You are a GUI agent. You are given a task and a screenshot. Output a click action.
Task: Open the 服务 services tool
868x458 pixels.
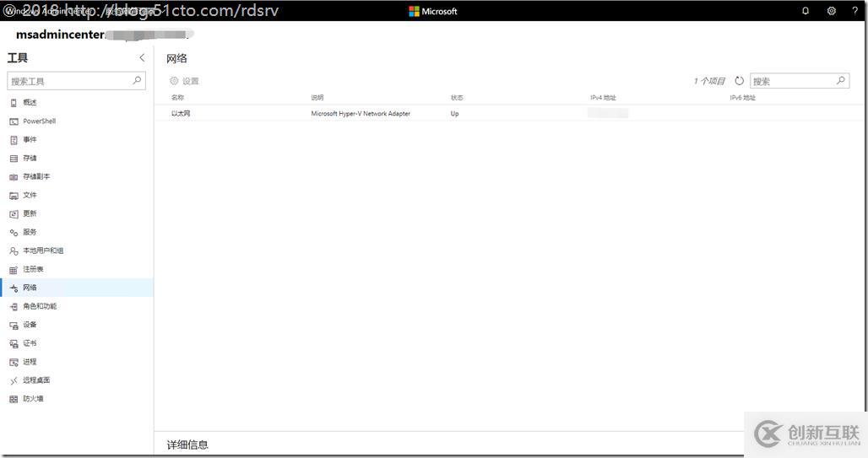point(30,232)
